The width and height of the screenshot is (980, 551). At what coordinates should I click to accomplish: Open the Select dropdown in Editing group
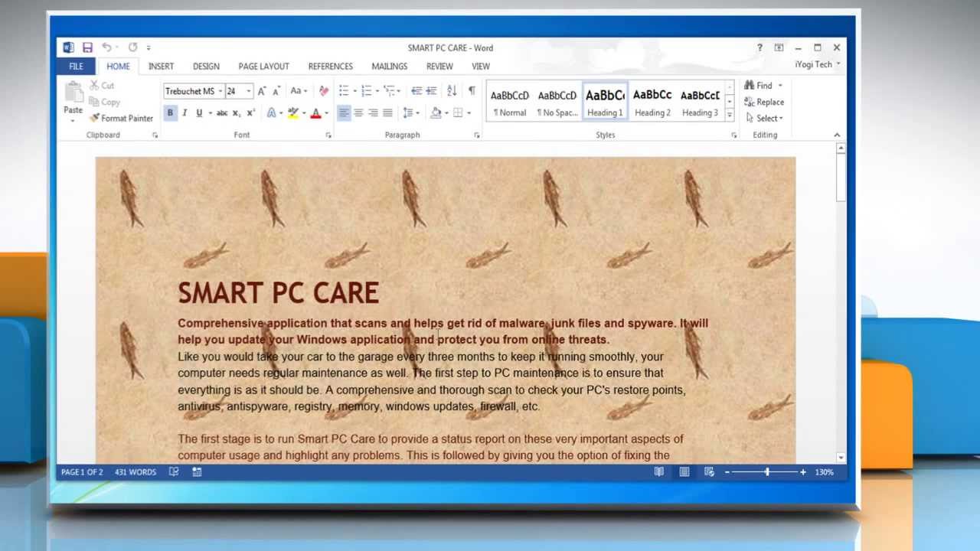click(x=764, y=118)
